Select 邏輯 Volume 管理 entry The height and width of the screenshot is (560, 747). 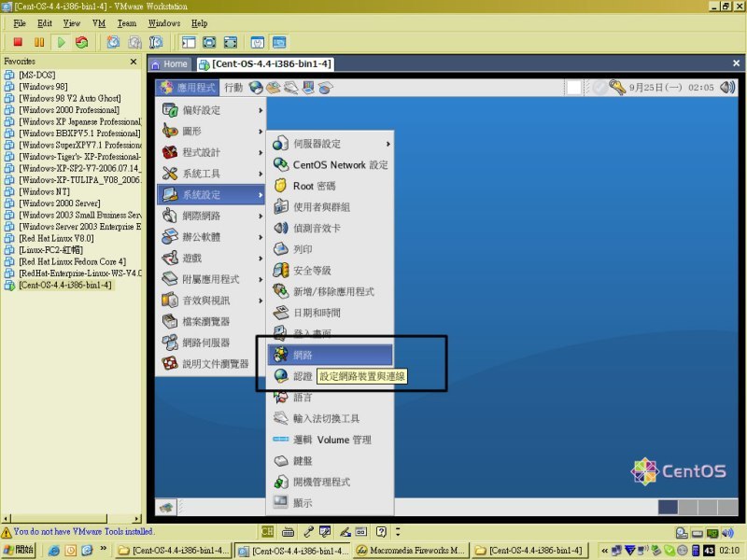coord(331,440)
